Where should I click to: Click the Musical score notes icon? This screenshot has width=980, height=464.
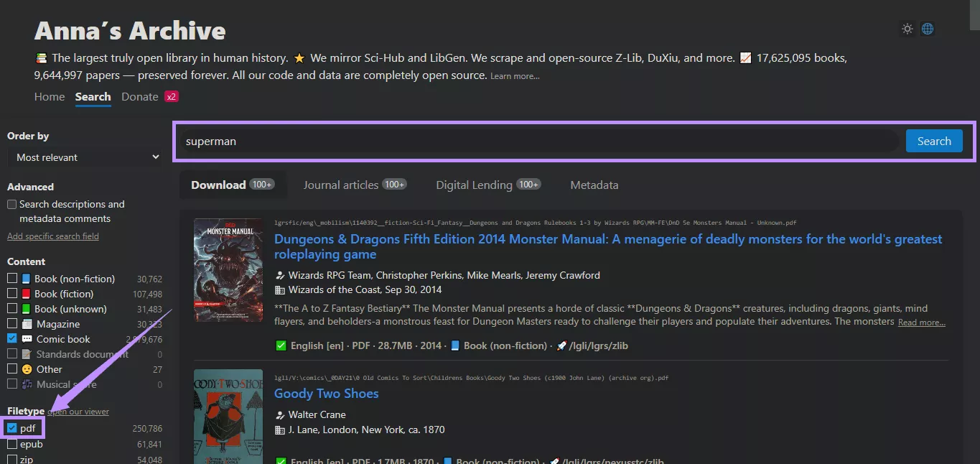click(25, 384)
